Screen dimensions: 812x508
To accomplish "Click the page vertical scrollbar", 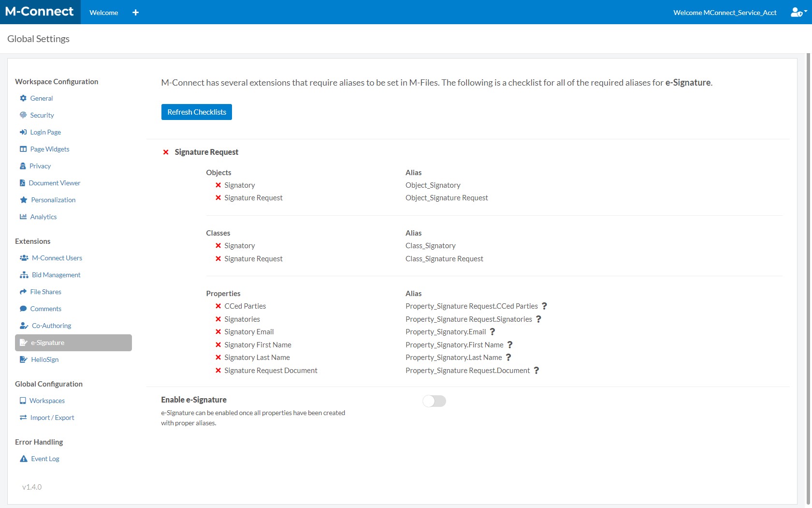I will tap(809, 242).
